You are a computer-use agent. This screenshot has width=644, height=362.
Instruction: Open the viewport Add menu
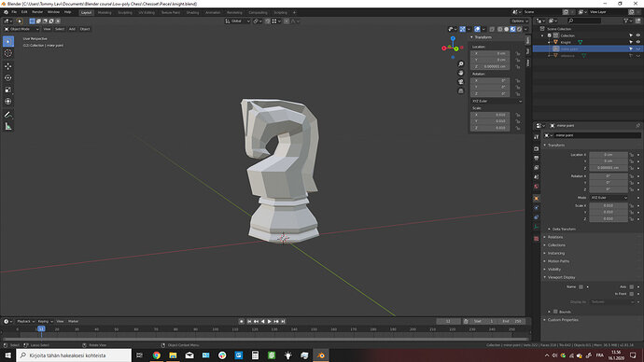pos(72,29)
